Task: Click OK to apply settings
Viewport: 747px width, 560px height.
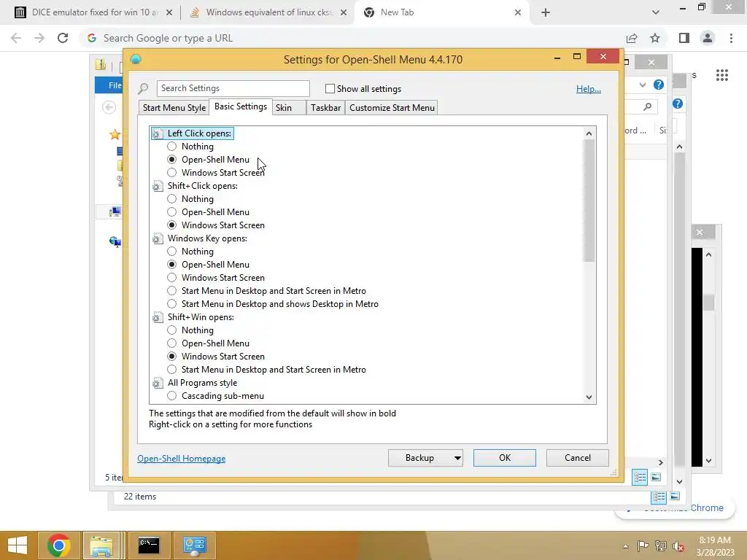Action: pyautogui.click(x=505, y=458)
